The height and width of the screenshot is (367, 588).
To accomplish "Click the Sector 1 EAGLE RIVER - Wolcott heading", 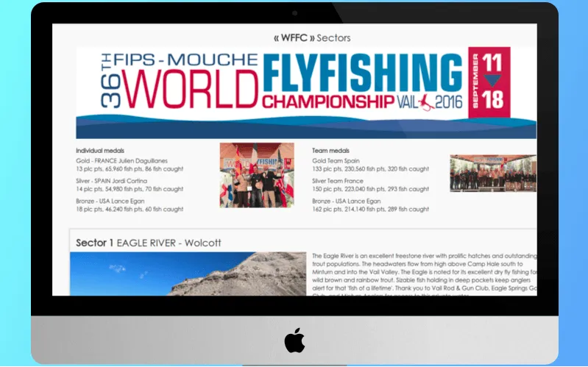I will tap(149, 243).
